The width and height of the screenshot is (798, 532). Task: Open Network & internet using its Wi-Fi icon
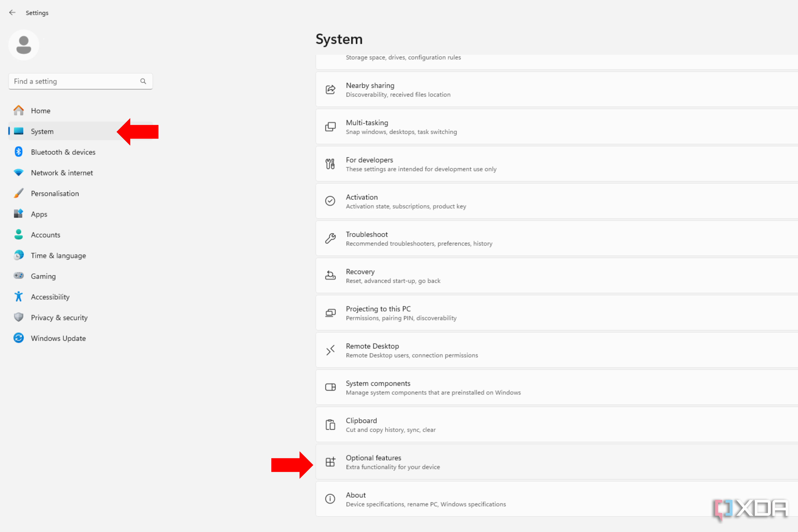[18, 172]
